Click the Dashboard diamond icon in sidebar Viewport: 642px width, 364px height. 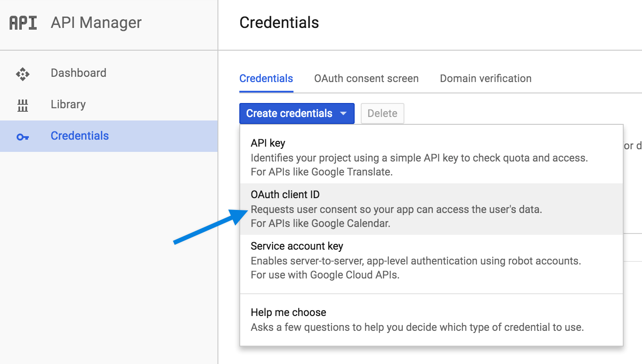click(23, 74)
